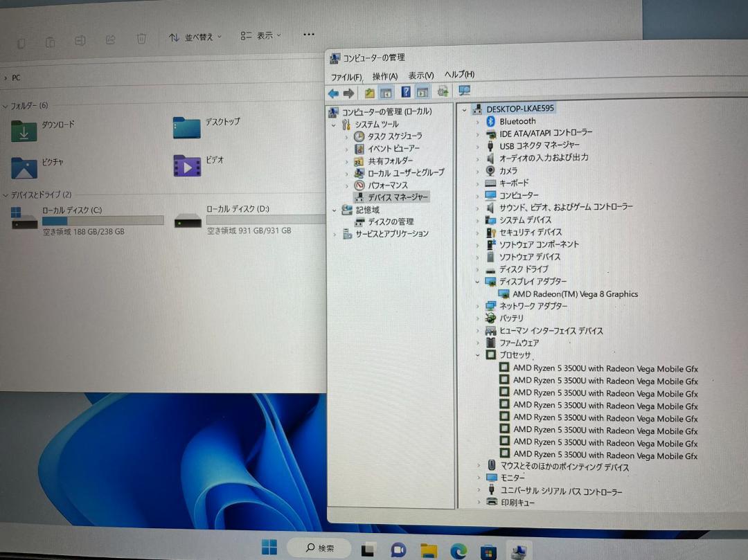Select the カメラ device category
748x560 pixels.
[x=508, y=170]
